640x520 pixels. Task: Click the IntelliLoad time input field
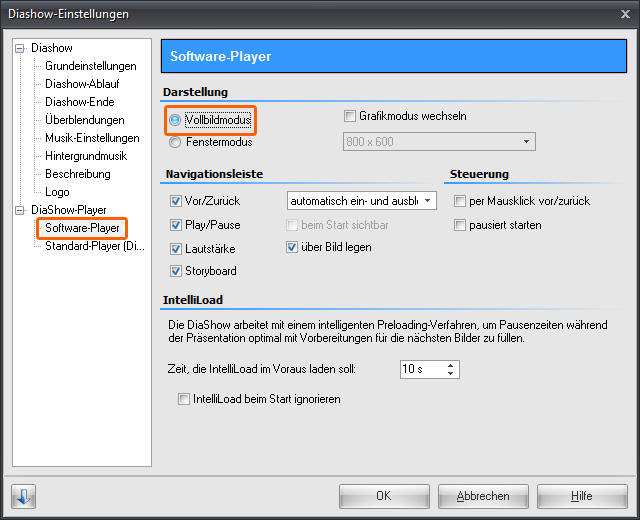pyautogui.click(x=420, y=369)
